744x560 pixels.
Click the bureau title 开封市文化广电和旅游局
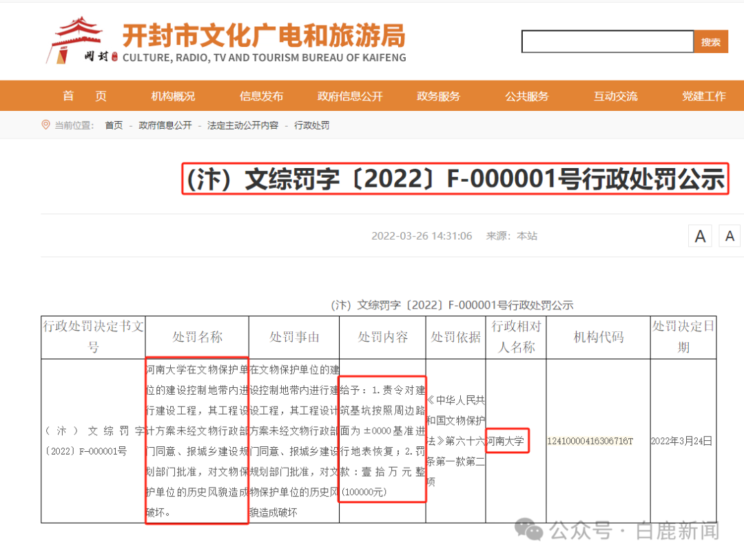[x=264, y=35]
